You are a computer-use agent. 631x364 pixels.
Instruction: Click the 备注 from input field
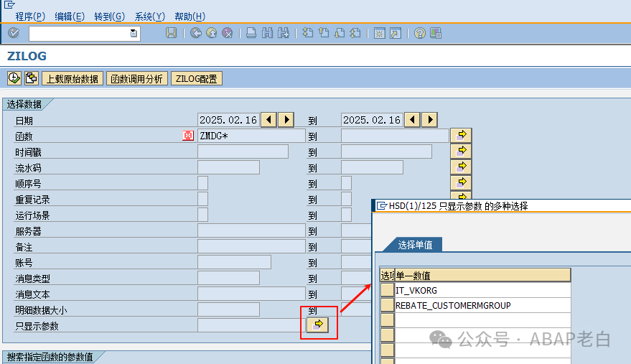click(251, 246)
